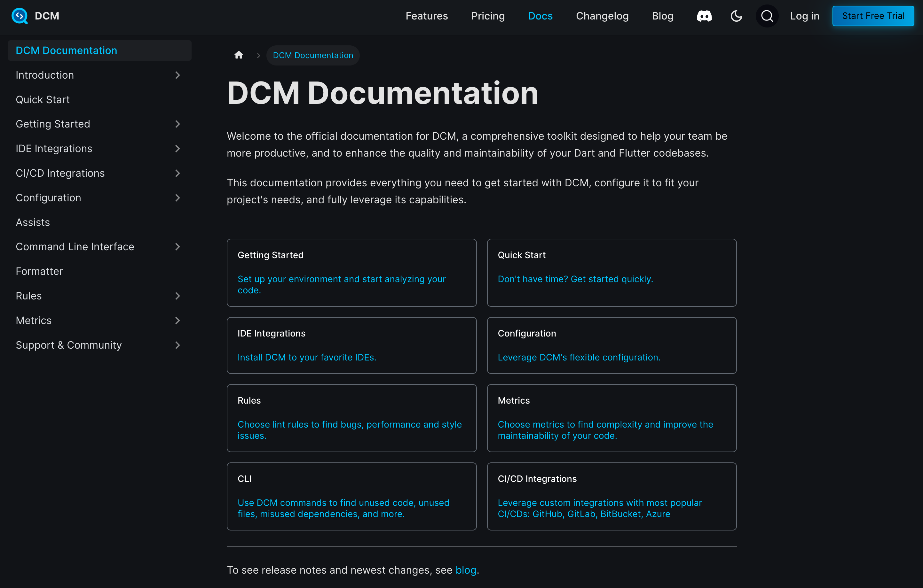Open search with the magnifier icon
Image resolution: width=923 pixels, height=588 pixels.
[x=767, y=16]
